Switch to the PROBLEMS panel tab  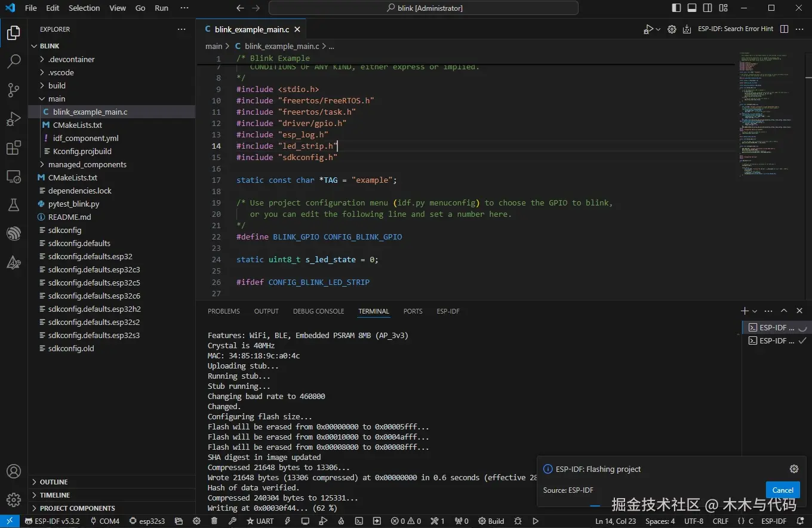223,311
